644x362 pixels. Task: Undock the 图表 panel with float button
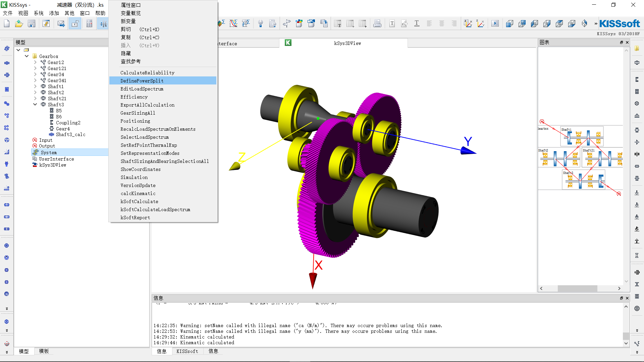622,42
